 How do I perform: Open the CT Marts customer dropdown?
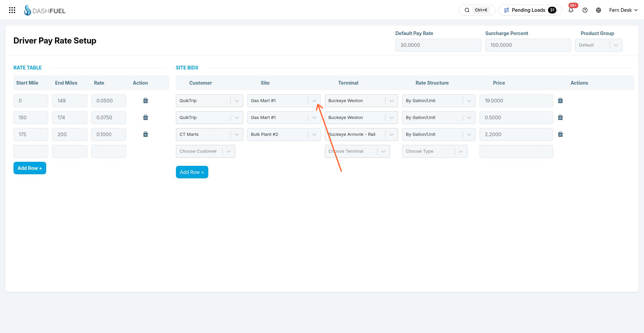click(209, 134)
